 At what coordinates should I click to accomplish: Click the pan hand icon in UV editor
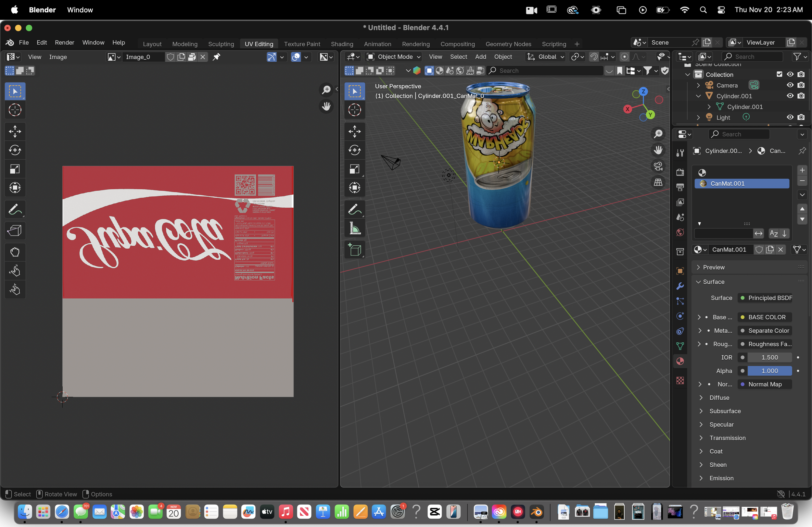326,106
